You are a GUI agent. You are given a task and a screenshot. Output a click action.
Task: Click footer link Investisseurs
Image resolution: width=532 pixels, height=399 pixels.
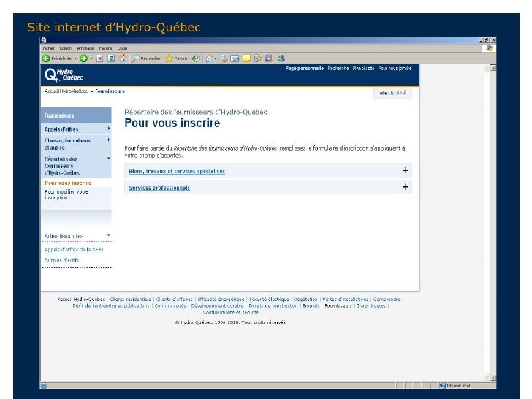tap(371, 305)
